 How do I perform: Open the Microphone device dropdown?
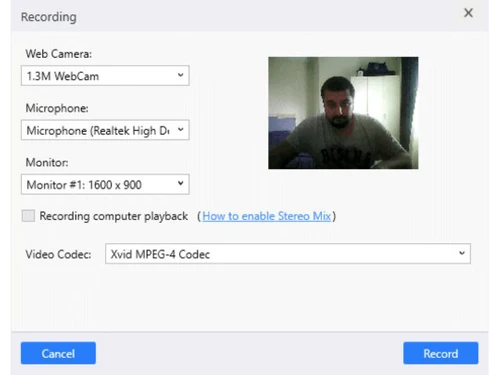coord(105,130)
